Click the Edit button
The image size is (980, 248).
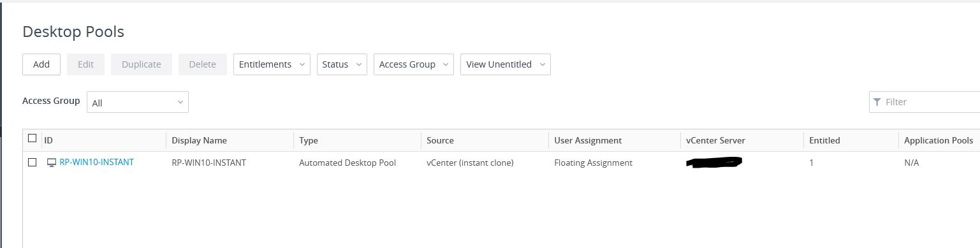(85, 64)
